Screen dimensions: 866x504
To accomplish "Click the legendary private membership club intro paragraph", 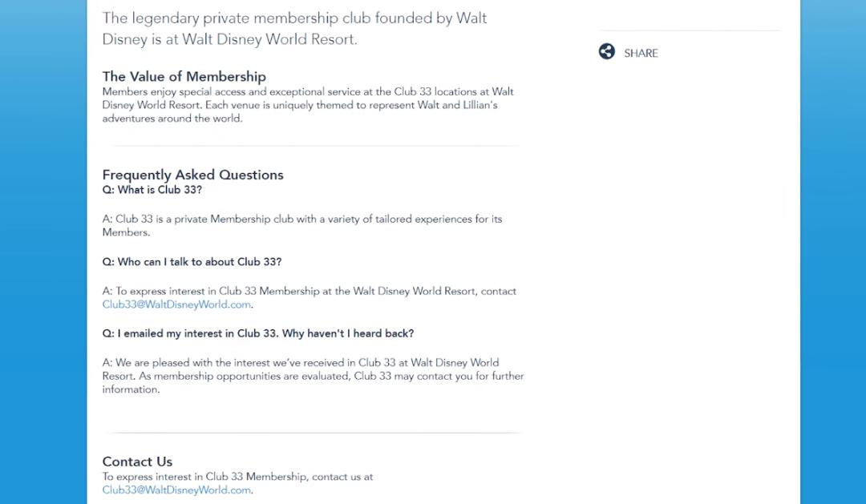I will point(294,28).
